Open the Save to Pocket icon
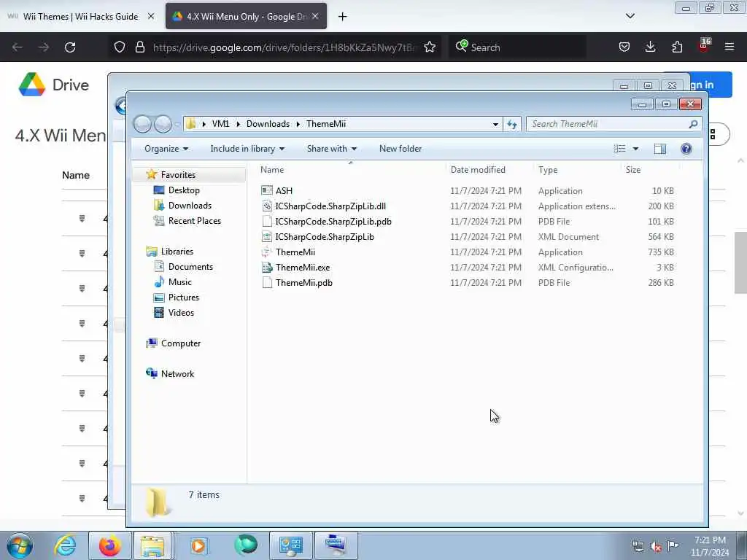Image resolution: width=747 pixels, height=560 pixels. pos(624,47)
